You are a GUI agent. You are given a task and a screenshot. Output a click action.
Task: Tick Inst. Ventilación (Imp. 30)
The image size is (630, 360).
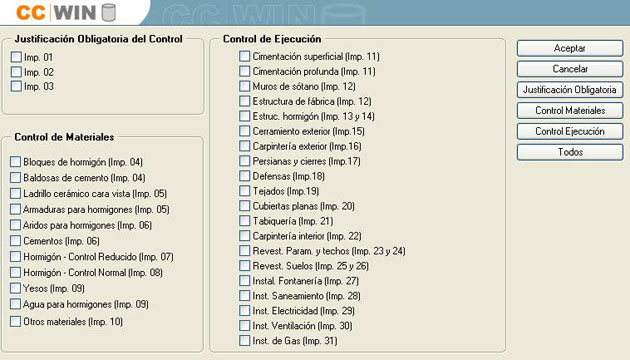244,325
